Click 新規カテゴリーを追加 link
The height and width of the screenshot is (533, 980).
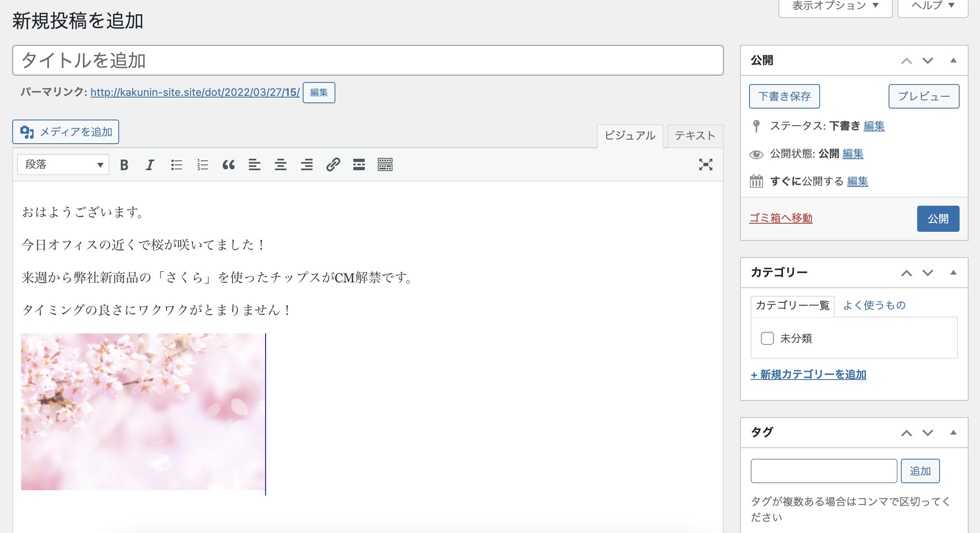coord(809,375)
